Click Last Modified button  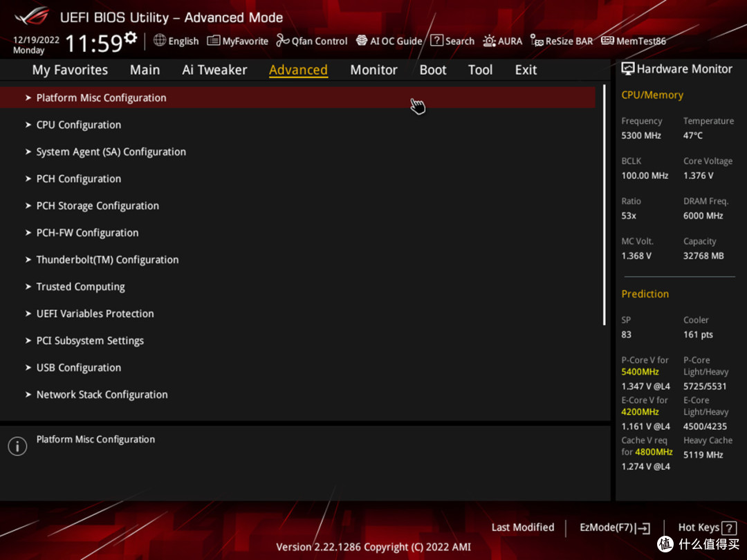(523, 527)
